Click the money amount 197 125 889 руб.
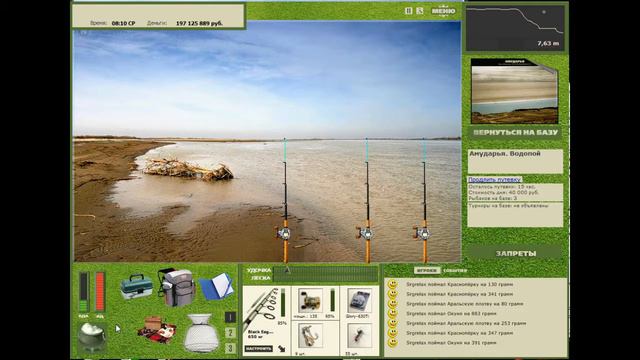640x360 pixels. tap(199, 23)
